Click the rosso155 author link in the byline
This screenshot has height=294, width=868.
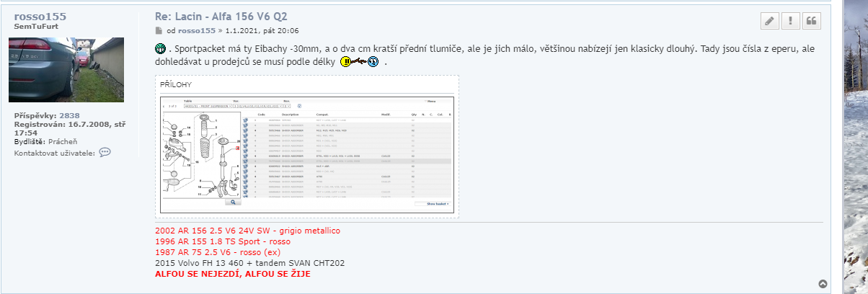click(197, 31)
